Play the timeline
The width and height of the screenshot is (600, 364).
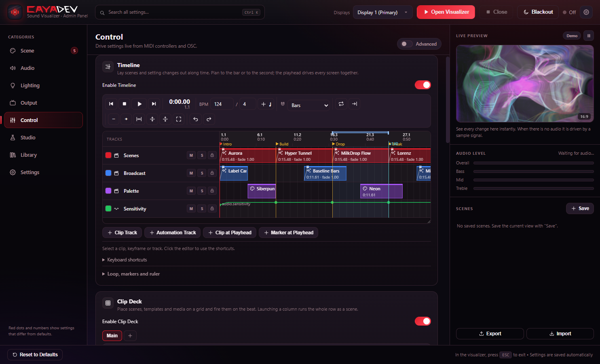[x=139, y=104]
